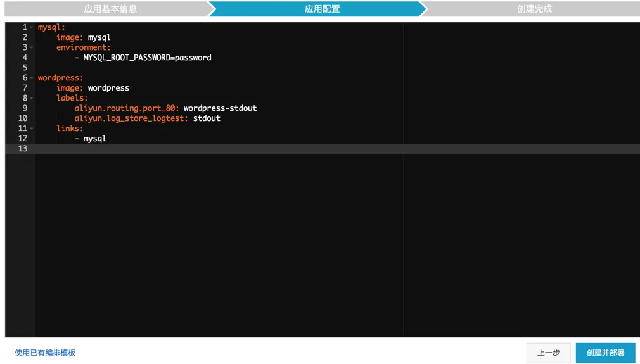Click the "image: mysql" value on line 2
The width and height of the screenshot is (640, 364).
(99, 37)
